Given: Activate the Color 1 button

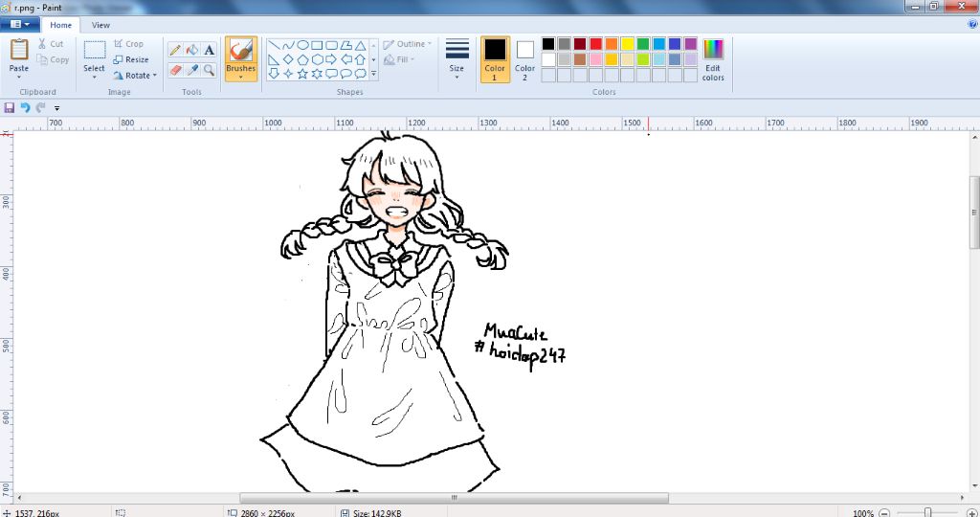Looking at the screenshot, I should 495,58.
